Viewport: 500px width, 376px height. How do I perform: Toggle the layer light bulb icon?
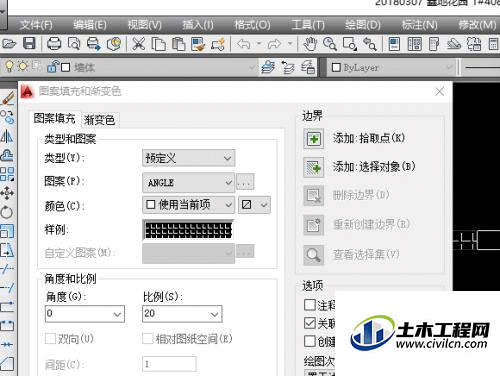(x=9, y=67)
